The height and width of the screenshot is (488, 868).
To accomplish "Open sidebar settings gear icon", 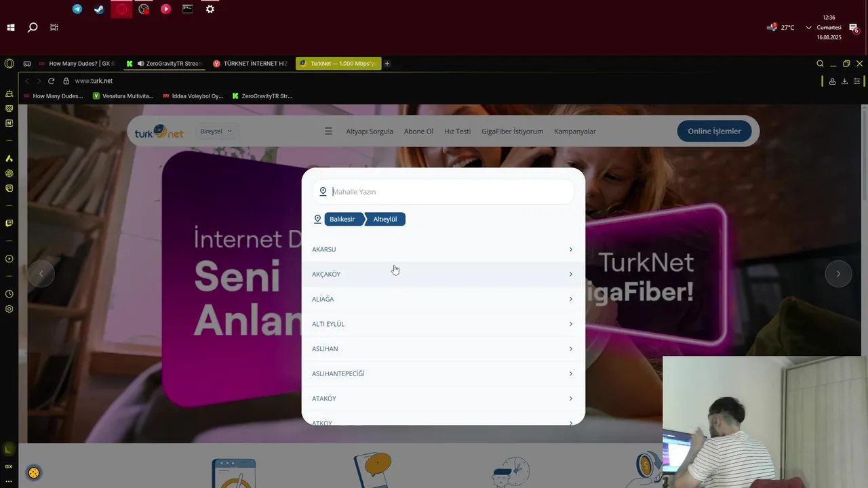I will click(9, 309).
